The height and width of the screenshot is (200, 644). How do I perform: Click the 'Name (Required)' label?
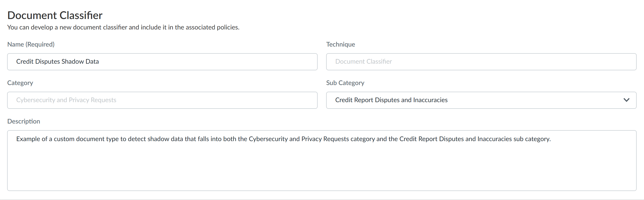coord(31,44)
